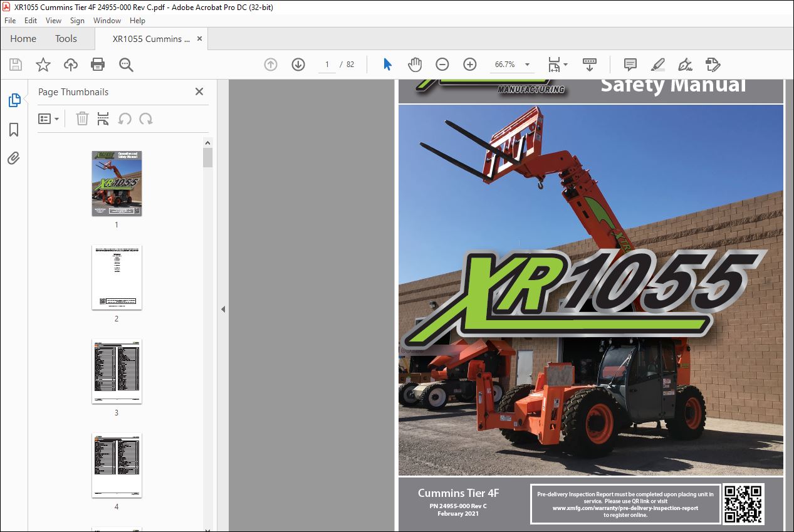This screenshot has width=794, height=532.
Task: Click thumbnails panel scrollbar handle
Action: tap(208, 158)
